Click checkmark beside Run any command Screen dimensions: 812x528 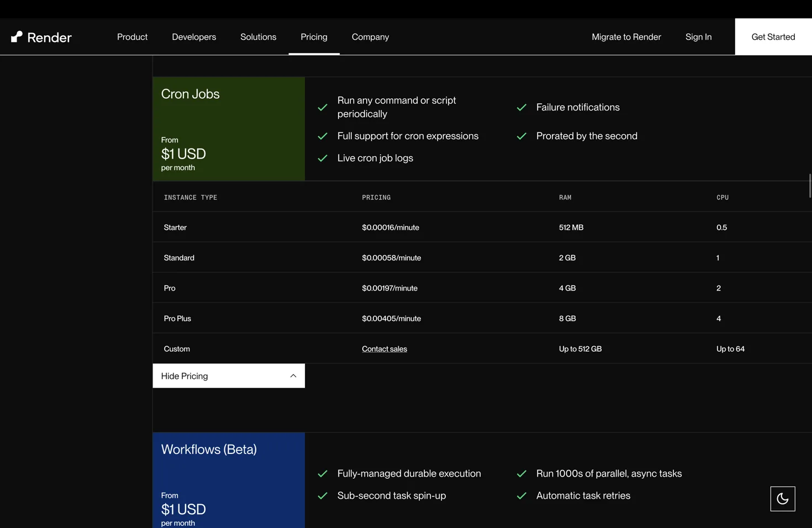(x=323, y=107)
